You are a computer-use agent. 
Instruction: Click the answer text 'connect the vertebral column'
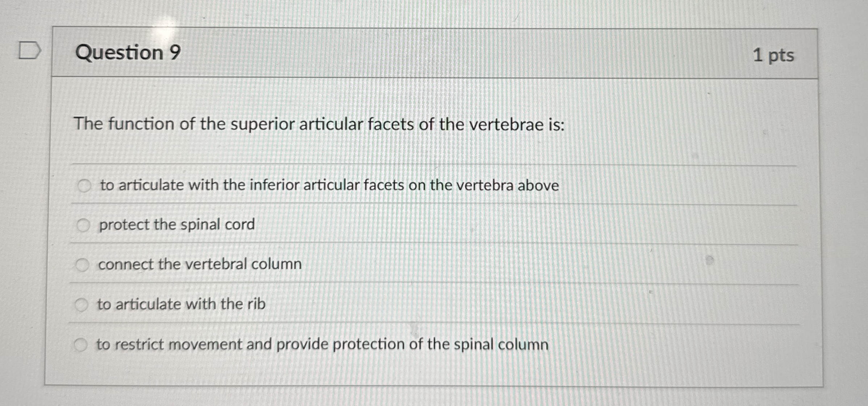coord(199,264)
